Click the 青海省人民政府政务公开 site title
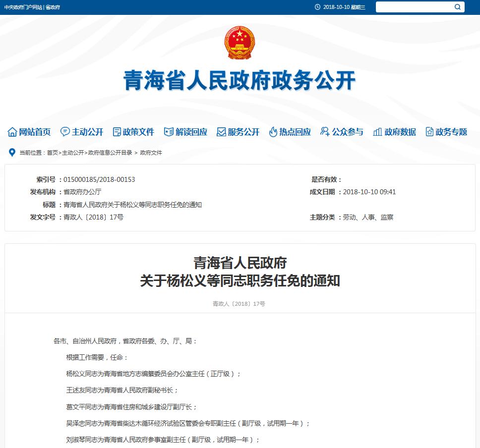This screenshot has width=480, height=448. point(240,81)
